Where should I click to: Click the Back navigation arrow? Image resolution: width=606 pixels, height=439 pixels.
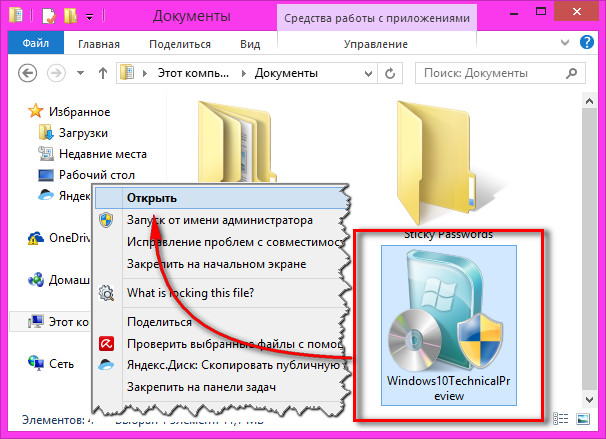click(x=28, y=73)
